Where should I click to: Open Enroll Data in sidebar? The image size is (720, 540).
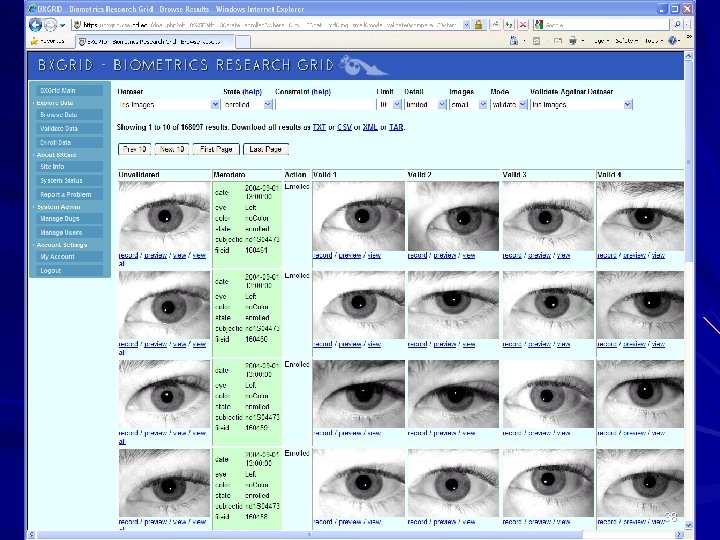[x=69, y=142]
